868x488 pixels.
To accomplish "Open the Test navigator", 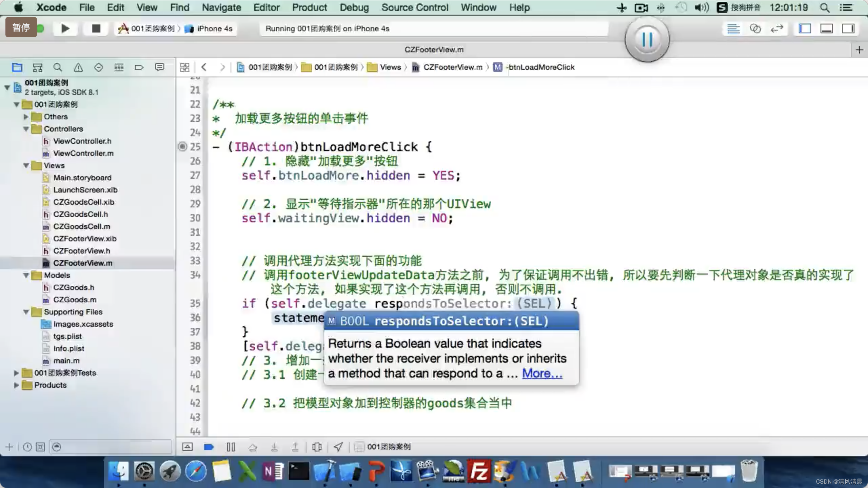I will point(98,67).
